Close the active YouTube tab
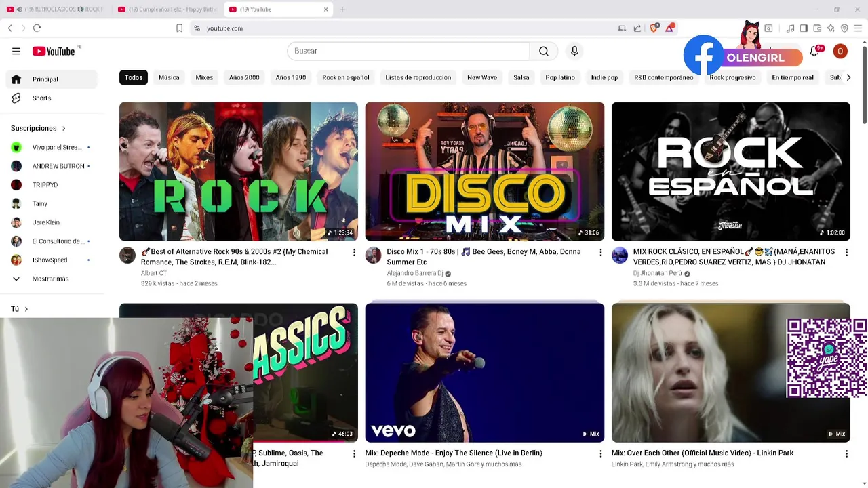868x488 pixels. point(325,9)
